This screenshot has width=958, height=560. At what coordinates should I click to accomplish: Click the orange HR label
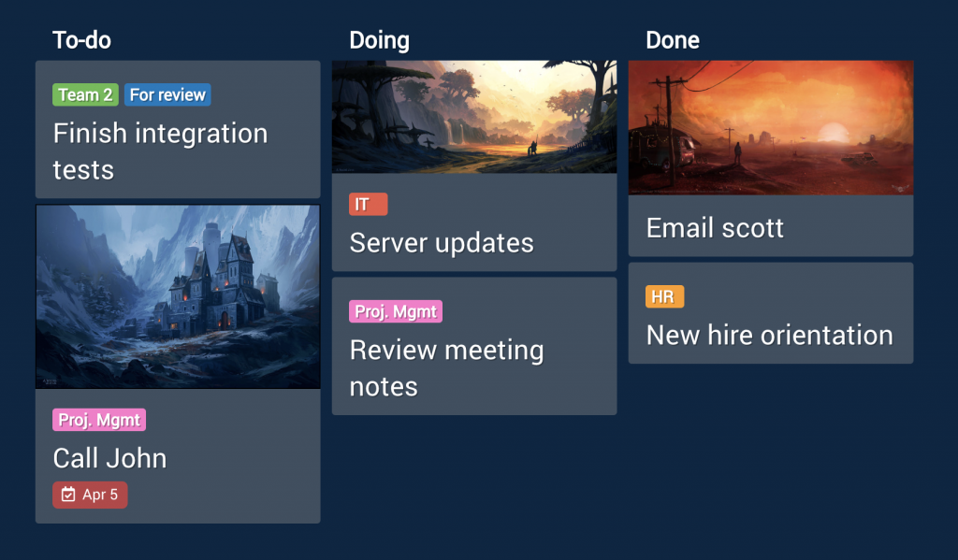pyautogui.click(x=665, y=296)
